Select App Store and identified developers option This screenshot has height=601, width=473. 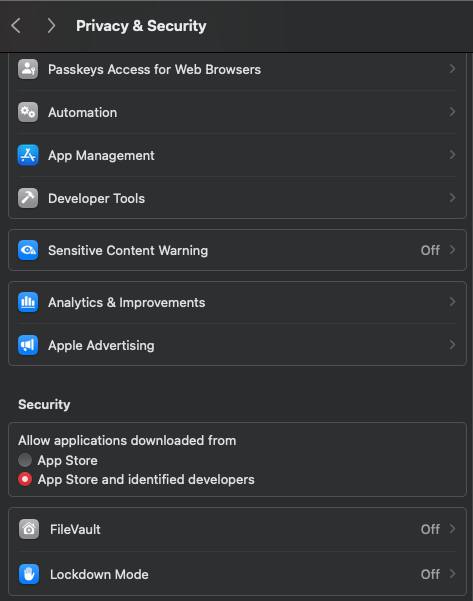(25, 479)
